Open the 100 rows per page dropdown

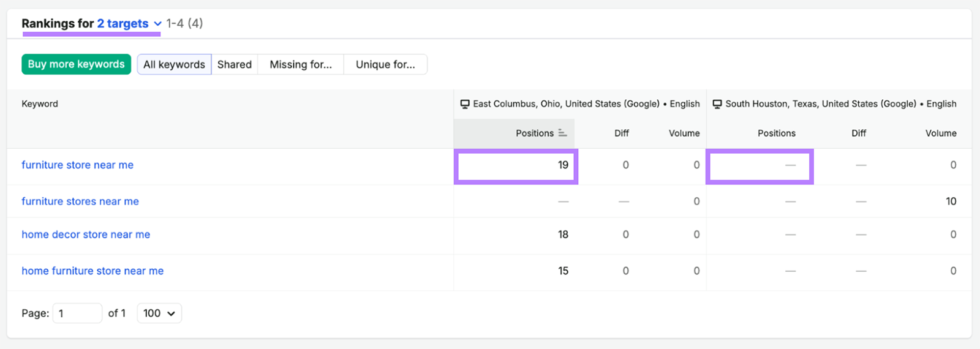(159, 313)
